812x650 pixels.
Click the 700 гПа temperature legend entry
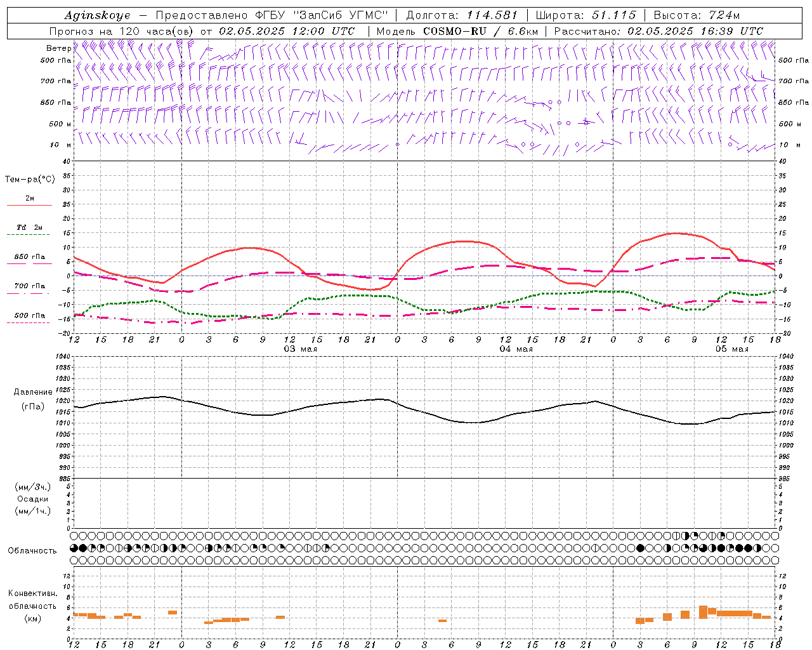[30, 286]
